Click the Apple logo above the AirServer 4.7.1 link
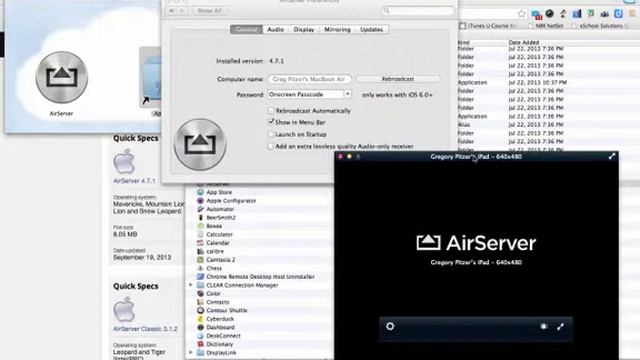This screenshot has width=640, height=360. point(124,161)
